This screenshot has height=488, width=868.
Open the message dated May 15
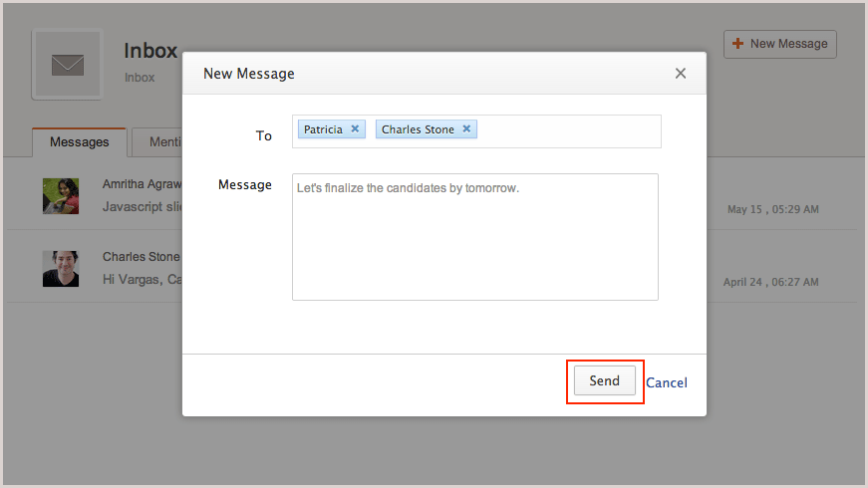click(x=772, y=209)
